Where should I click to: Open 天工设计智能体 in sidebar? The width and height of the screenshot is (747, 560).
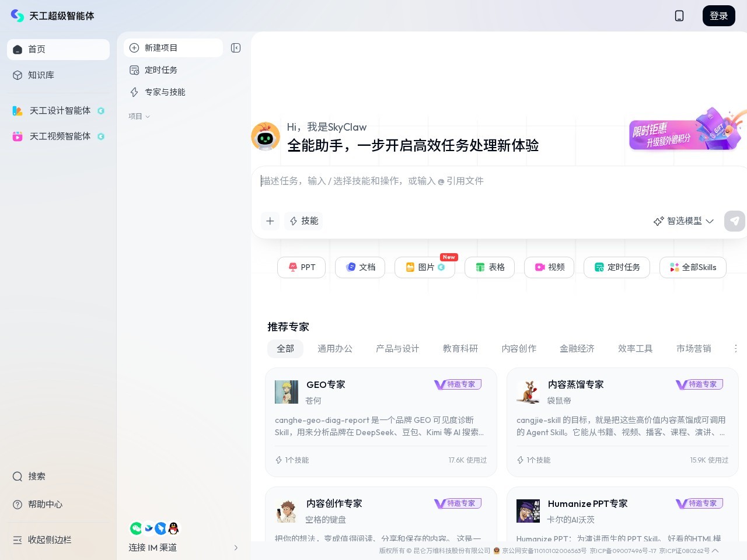coord(58,111)
